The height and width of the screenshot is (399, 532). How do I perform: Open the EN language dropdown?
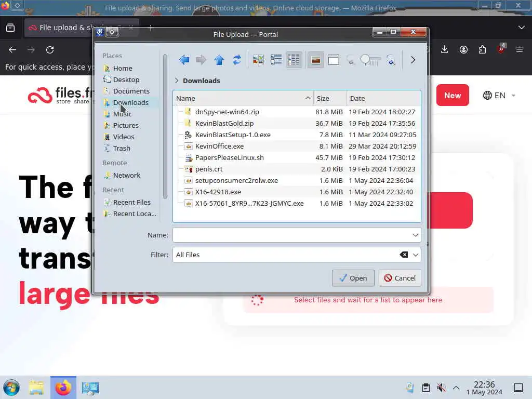(x=499, y=96)
